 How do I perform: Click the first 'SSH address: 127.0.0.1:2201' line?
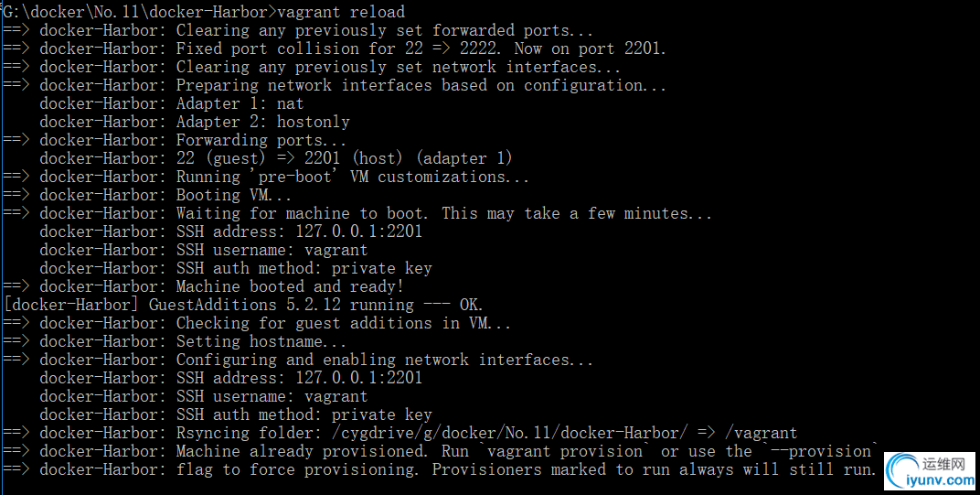(230, 231)
